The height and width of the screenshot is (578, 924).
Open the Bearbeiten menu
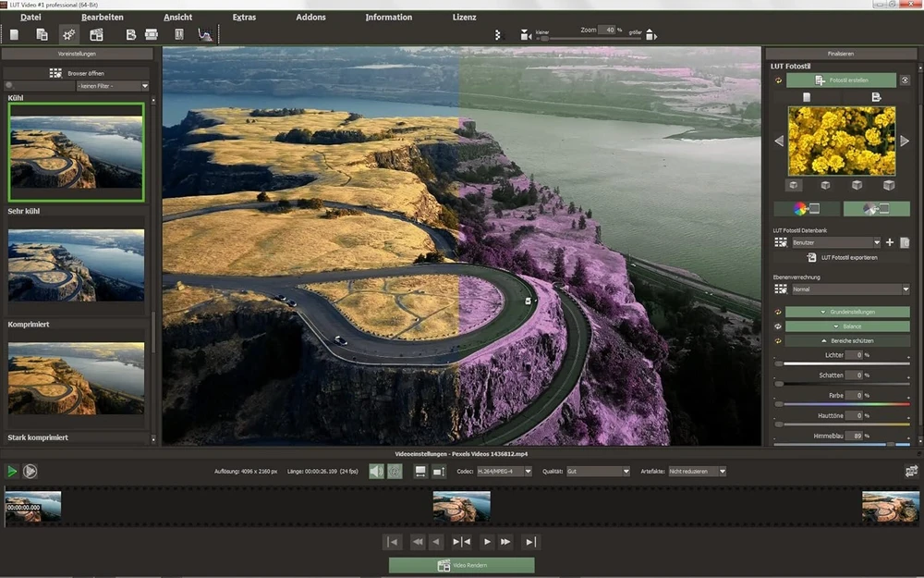(x=103, y=17)
